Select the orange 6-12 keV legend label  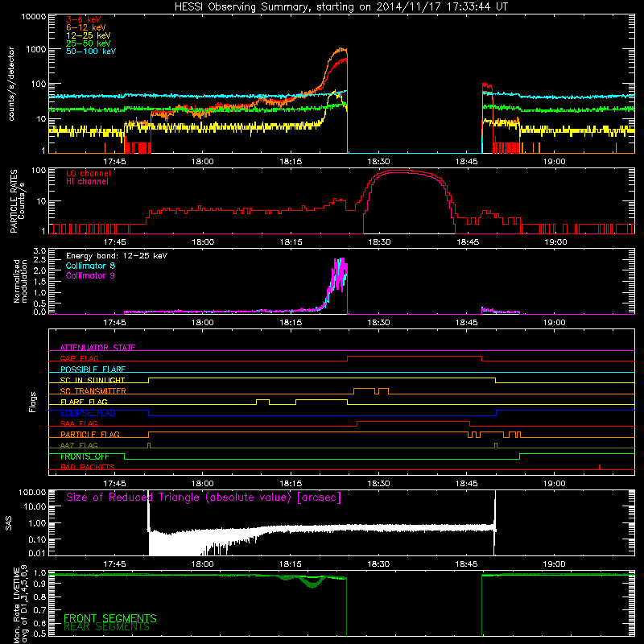tap(86, 27)
